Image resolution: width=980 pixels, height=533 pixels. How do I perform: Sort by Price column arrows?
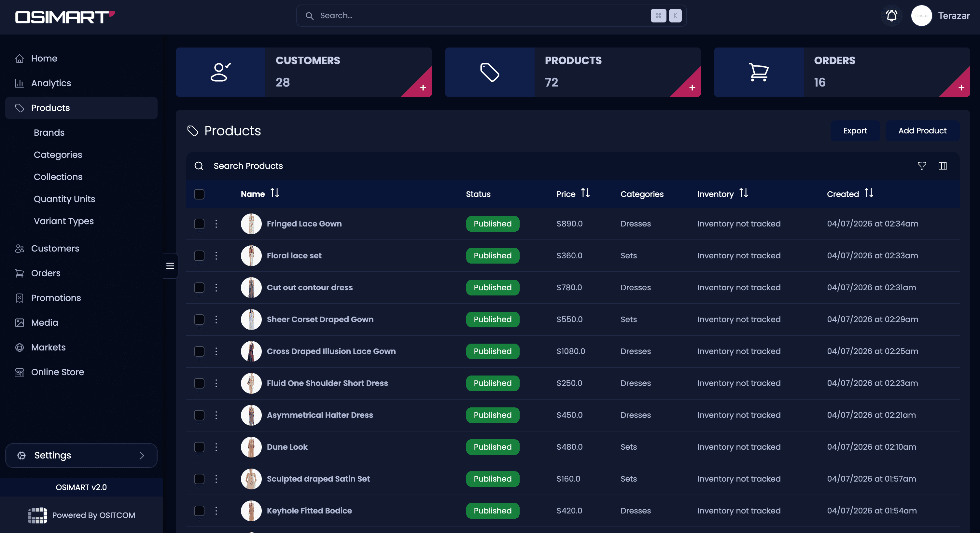(585, 193)
